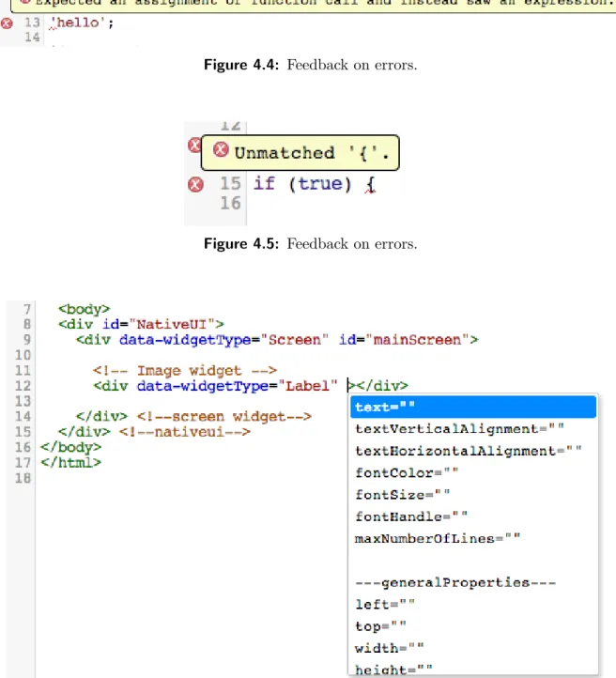Choose the left="" property suggestion

pos(473,605)
